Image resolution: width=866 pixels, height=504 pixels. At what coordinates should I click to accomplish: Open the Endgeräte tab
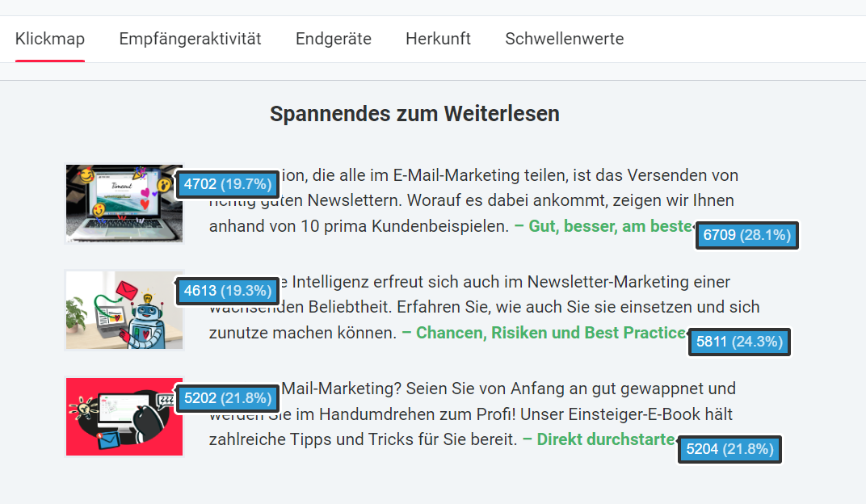click(x=333, y=39)
